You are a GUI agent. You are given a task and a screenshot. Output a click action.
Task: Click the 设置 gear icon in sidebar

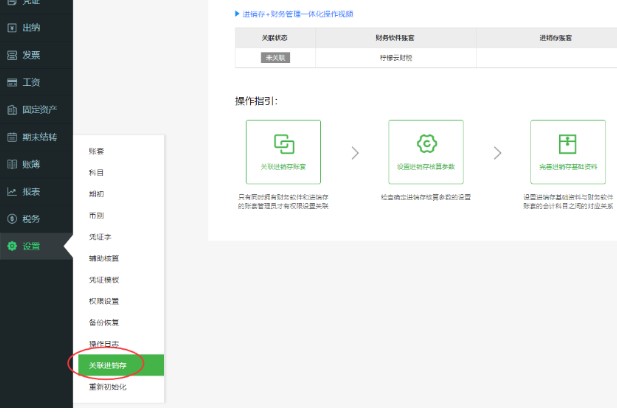pyautogui.click(x=12, y=246)
